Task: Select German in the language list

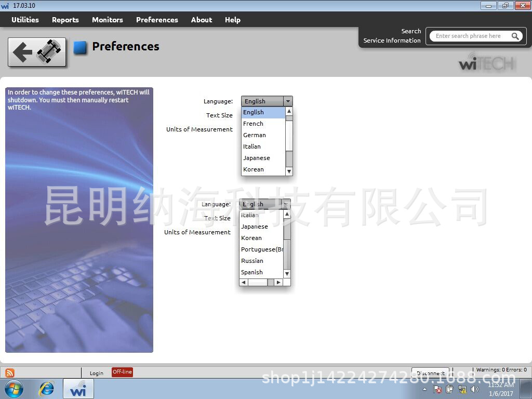Action: tap(263, 135)
